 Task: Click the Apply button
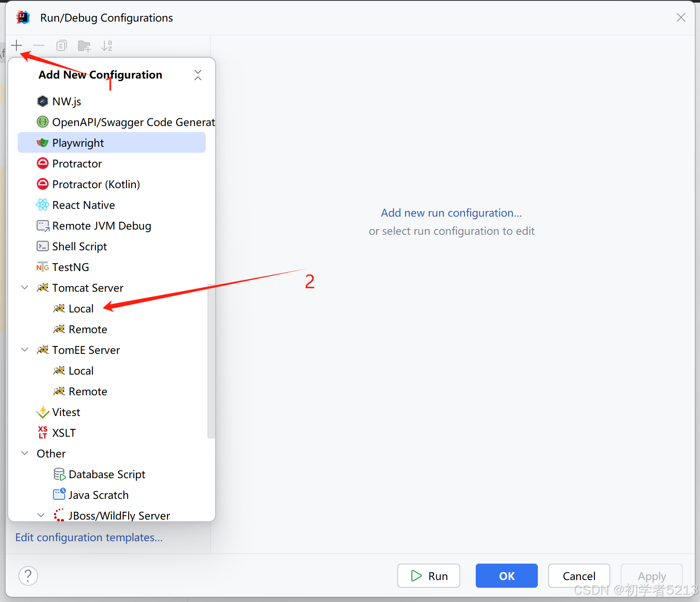click(x=652, y=576)
